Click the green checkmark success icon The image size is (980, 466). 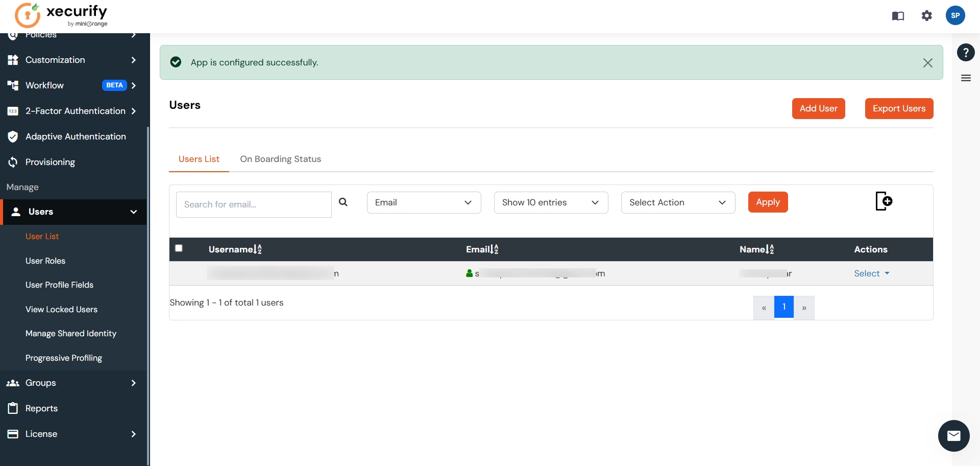pyautogui.click(x=176, y=62)
